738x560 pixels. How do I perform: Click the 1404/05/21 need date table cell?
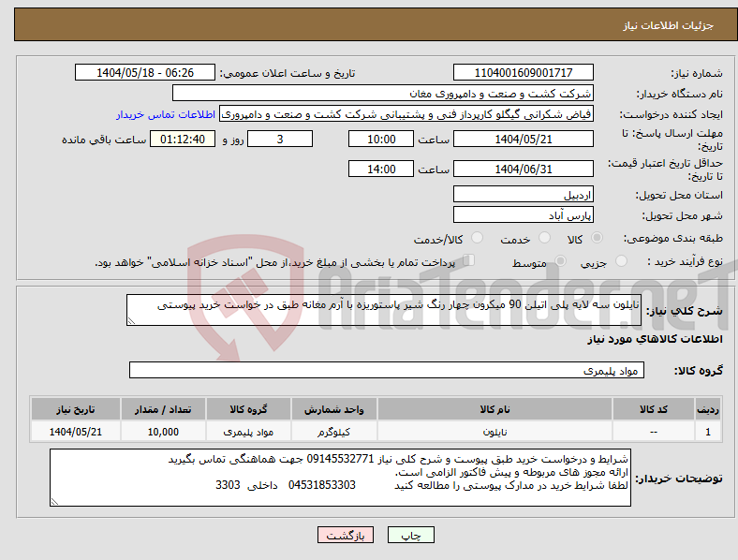point(75,432)
